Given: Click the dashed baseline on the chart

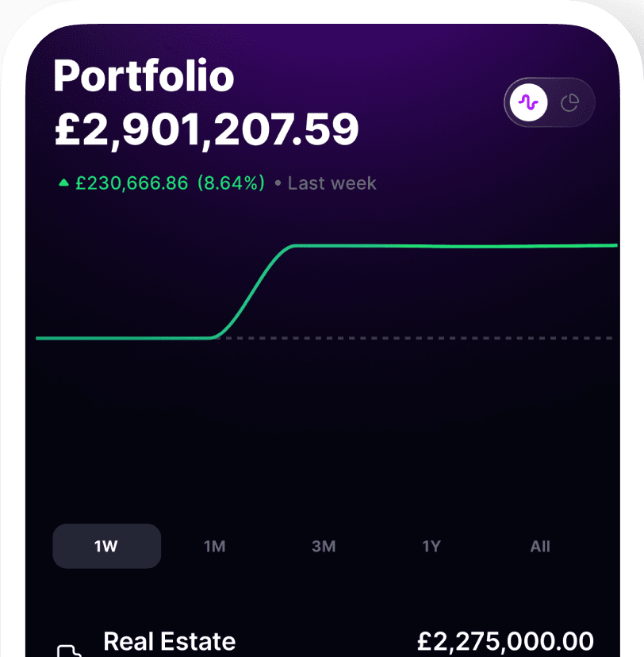Looking at the screenshot, I should [x=412, y=338].
